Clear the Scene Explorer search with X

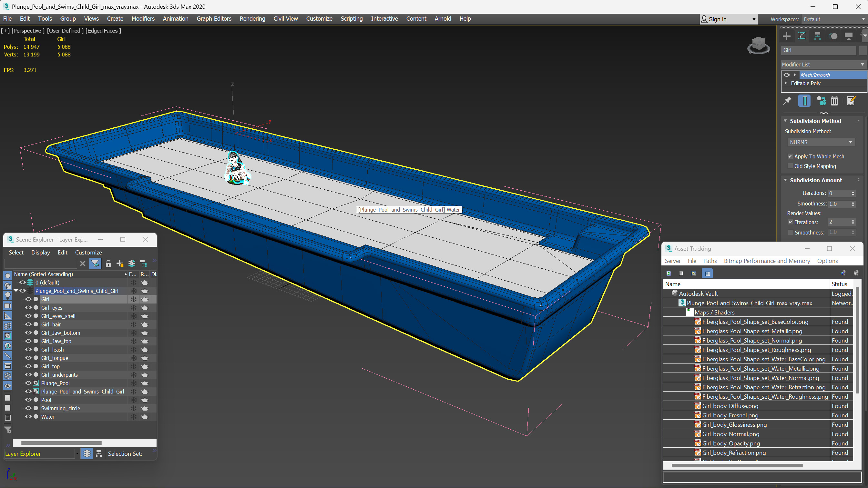[83, 264]
